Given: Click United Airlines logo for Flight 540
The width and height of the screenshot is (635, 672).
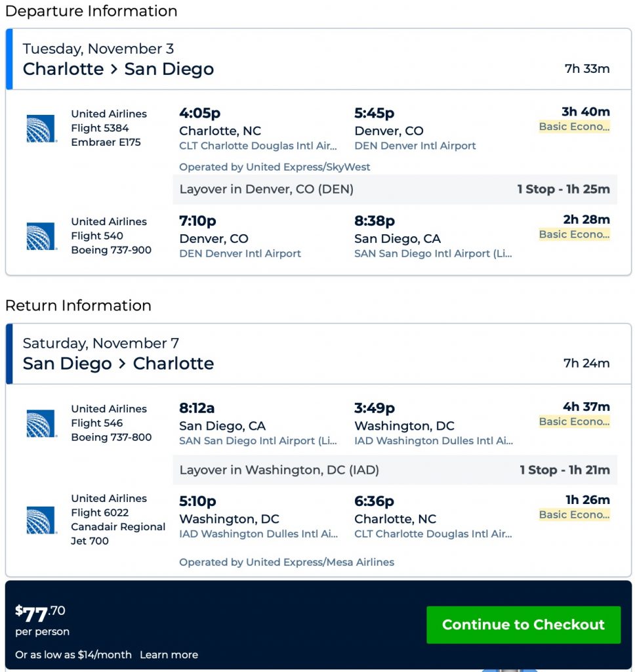Looking at the screenshot, I should (41, 236).
